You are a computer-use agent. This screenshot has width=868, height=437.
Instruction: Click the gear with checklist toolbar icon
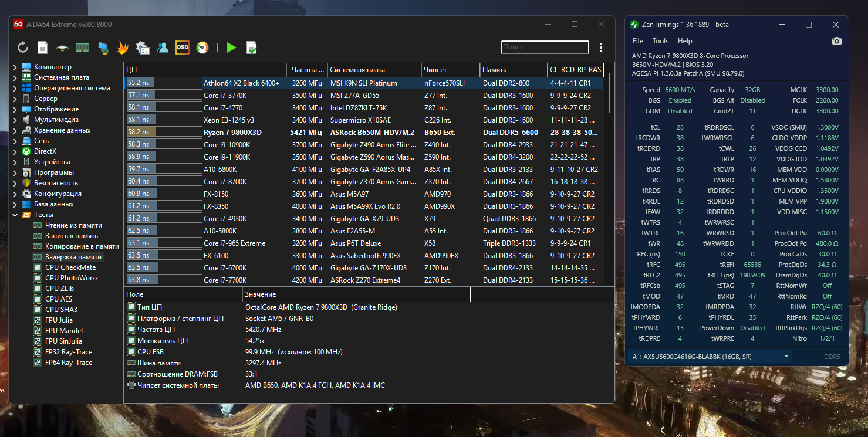[x=143, y=48]
